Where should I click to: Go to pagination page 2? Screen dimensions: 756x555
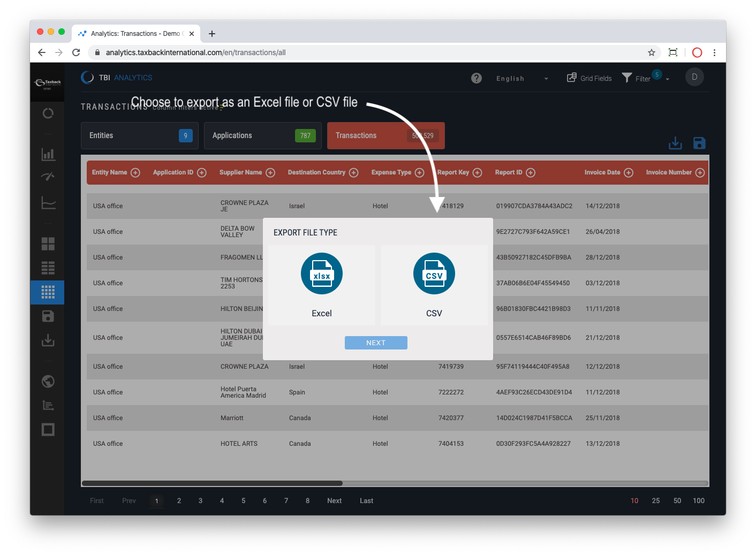pyautogui.click(x=179, y=501)
